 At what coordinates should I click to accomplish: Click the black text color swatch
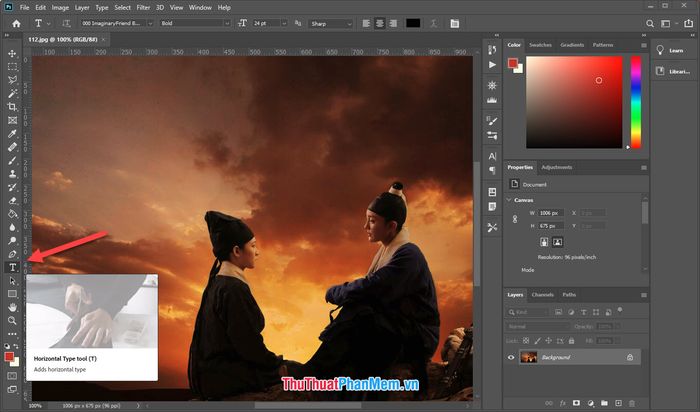413,23
